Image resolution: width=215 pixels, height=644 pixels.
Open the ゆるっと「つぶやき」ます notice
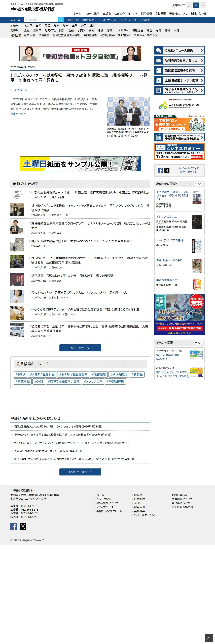tap(48, 451)
